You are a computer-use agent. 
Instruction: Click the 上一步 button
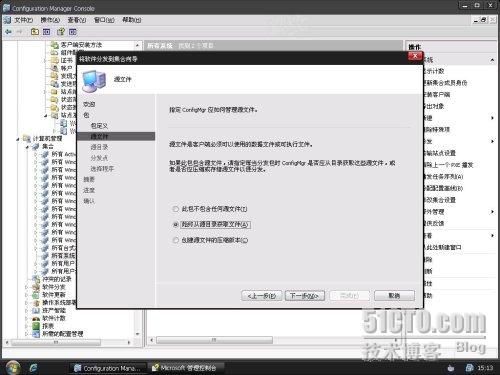coord(262,296)
